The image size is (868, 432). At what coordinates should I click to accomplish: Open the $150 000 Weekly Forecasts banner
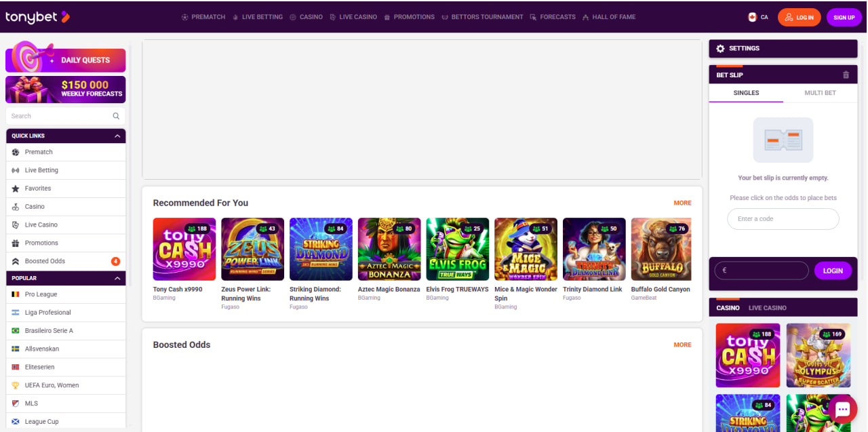click(66, 89)
